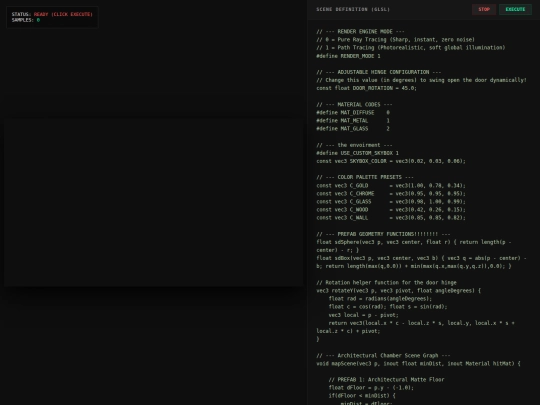Screen dimensions: 540x405
Task: Click the STATUS: READY (CLICK EXECUTE) readout
Action: click(52, 14)
